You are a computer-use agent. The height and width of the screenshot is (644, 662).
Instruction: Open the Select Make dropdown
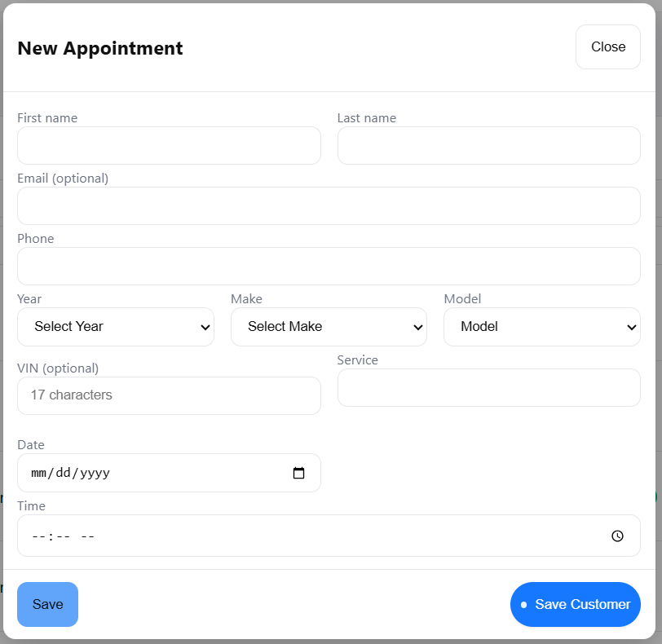[x=329, y=327]
